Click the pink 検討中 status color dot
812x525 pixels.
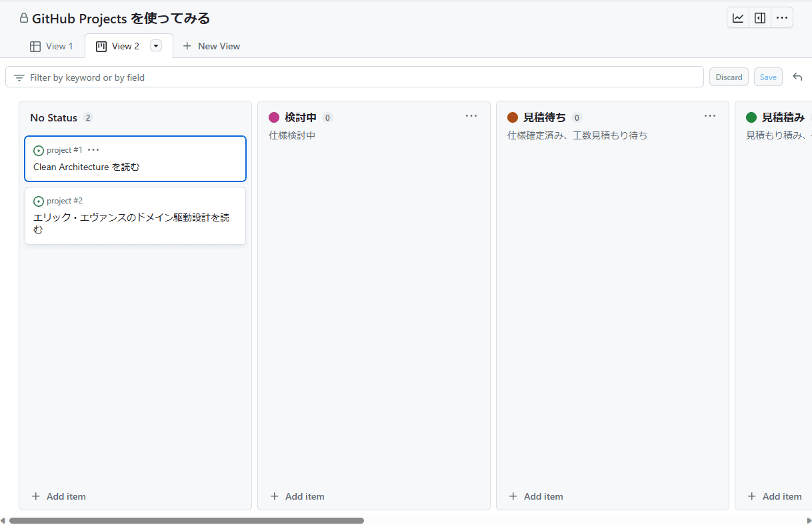(x=274, y=117)
